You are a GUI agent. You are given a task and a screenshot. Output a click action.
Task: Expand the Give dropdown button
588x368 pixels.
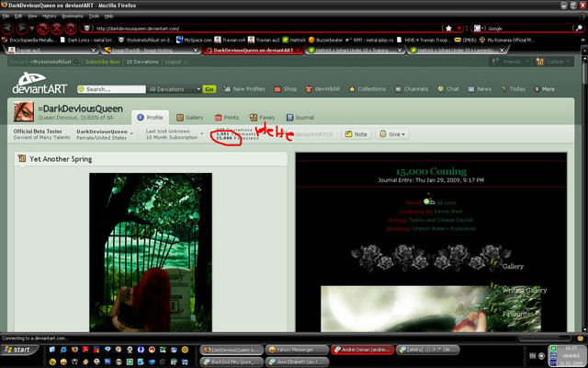[392, 134]
